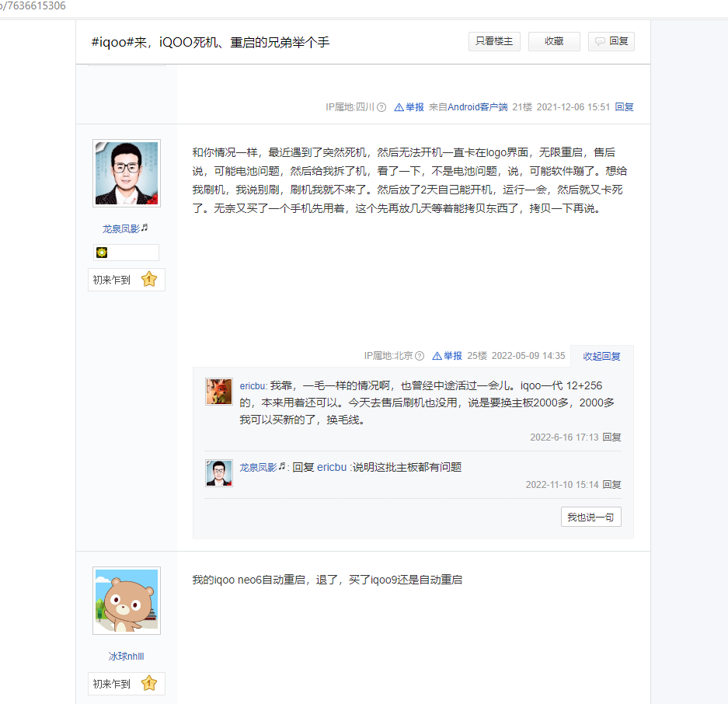Click the 举报 link on floor 25 post

pos(447,356)
